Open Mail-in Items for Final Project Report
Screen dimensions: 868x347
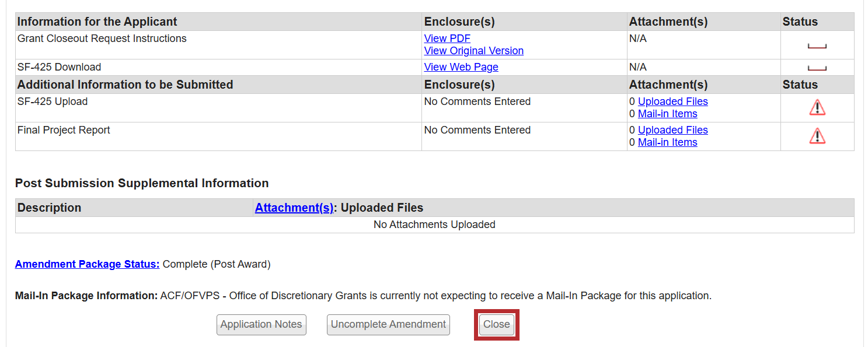click(x=667, y=142)
